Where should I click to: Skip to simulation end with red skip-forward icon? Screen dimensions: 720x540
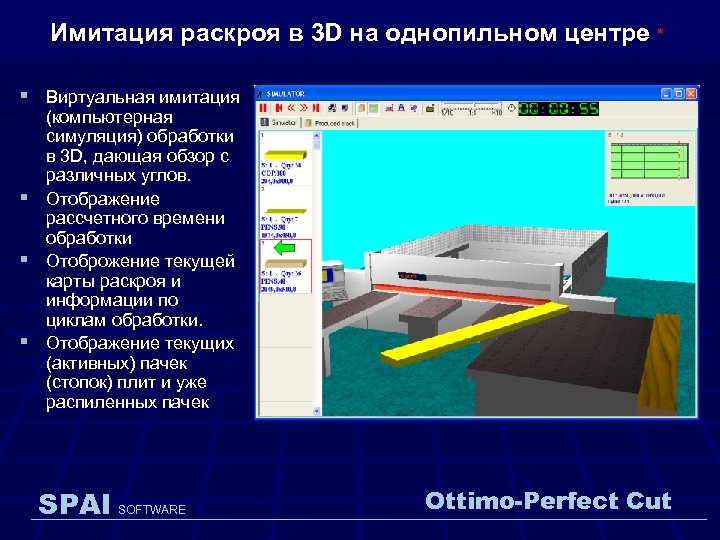pos(316,108)
